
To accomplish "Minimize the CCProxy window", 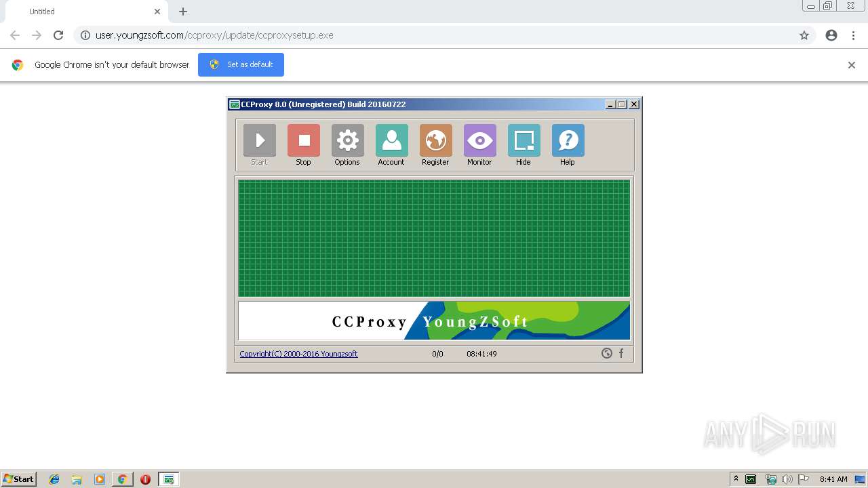I will click(610, 104).
